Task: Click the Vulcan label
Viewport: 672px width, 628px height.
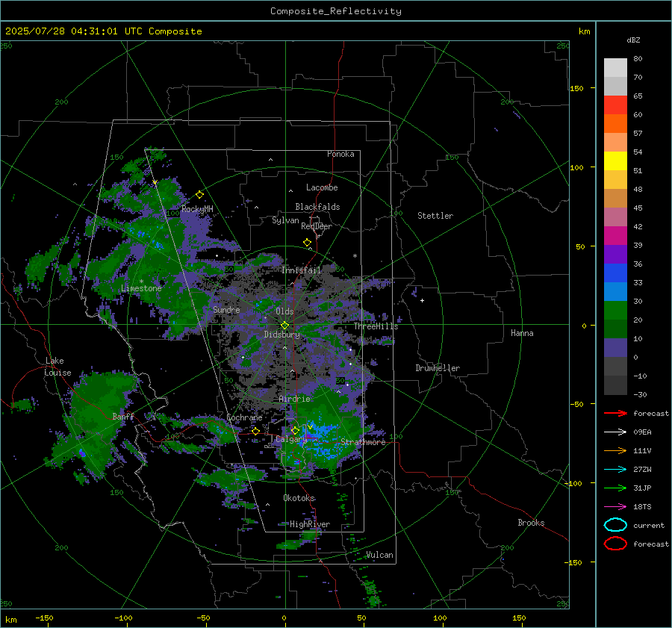Action: click(379, 555)
